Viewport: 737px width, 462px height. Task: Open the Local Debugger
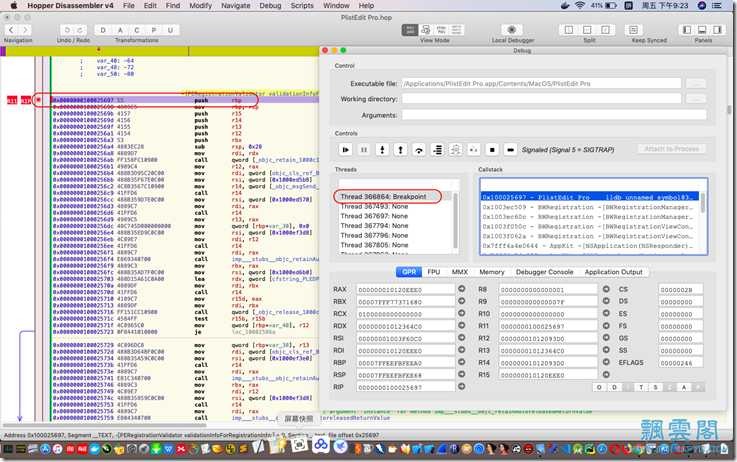(x=512, y=30)
